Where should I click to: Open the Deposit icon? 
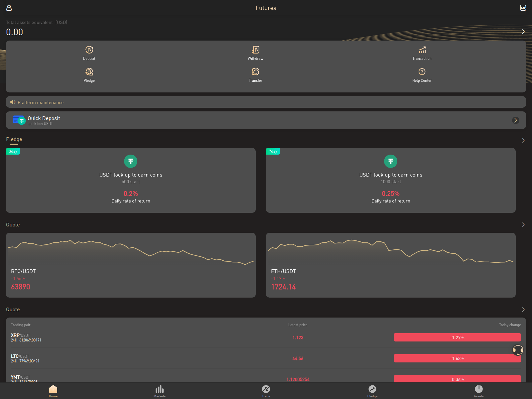click(89, 50)
